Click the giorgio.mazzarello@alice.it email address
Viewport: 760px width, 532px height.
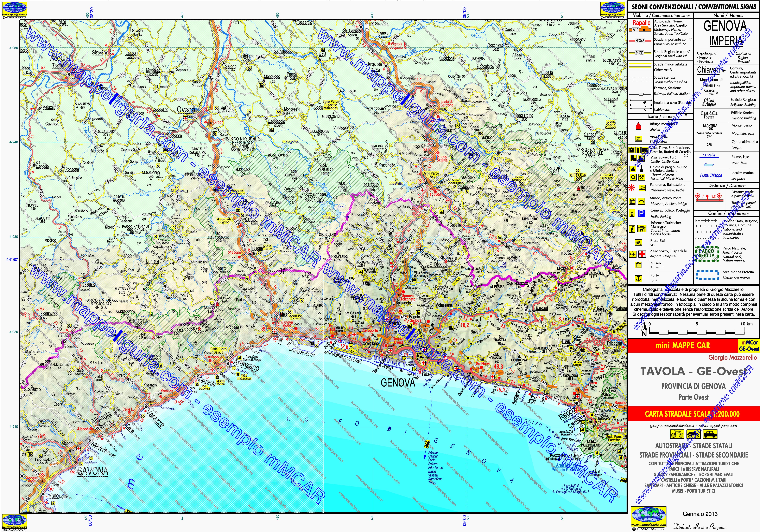[672, 426]
